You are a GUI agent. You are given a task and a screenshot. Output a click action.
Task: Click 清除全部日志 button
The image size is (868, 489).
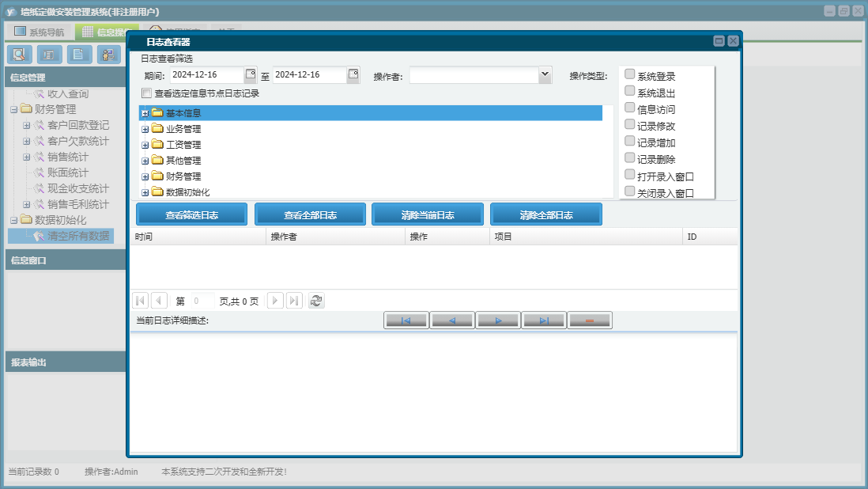tap(545, 215)
